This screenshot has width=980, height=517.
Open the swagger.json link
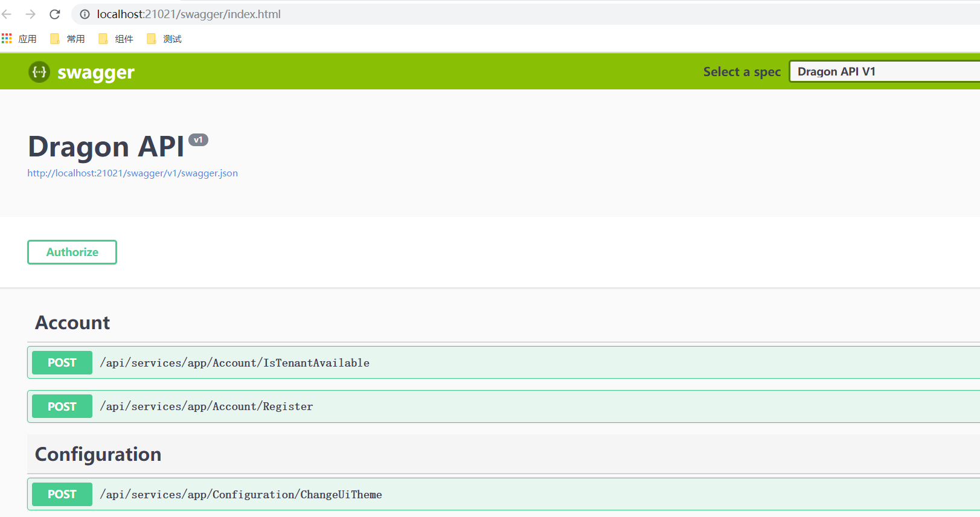tap(132, 173)
